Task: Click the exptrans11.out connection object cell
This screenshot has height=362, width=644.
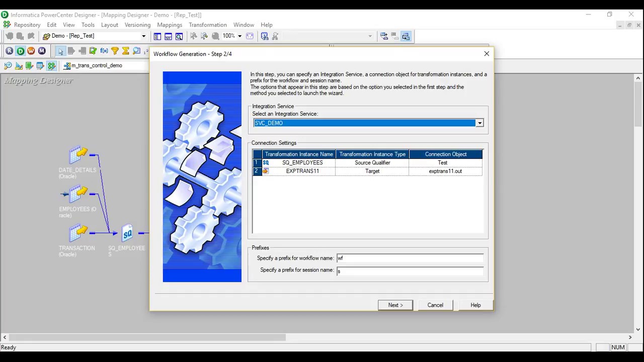Action: tap(446, 171)
